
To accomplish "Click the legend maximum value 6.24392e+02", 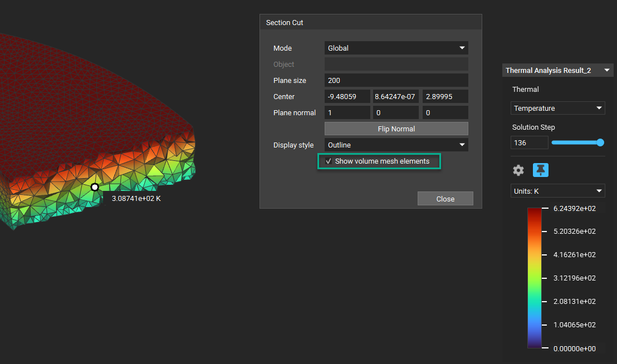I will click(575, 208).
